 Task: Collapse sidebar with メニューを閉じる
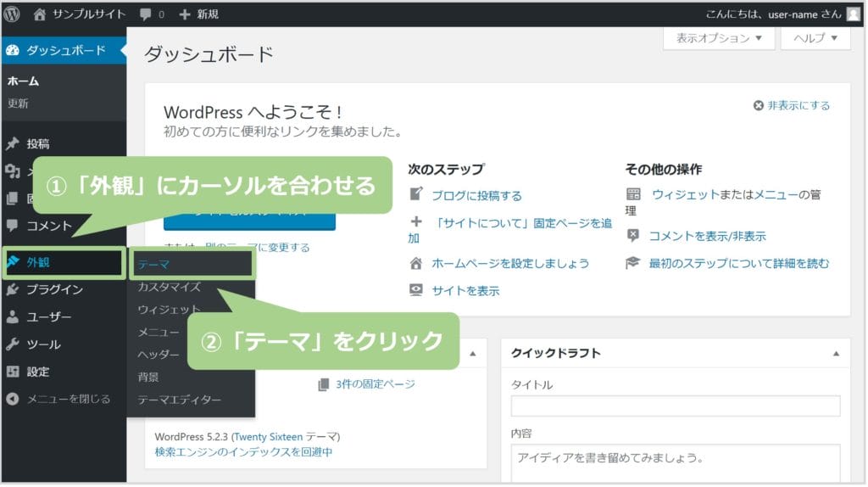click(58, 399)
